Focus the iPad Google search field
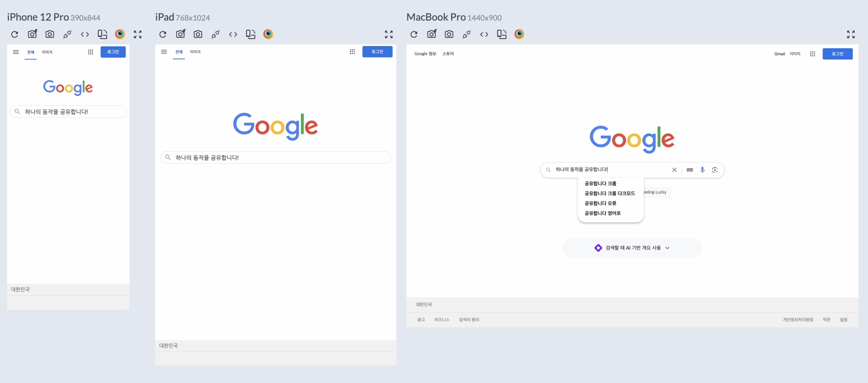Image resolution: width=868 pixels, height=383 pixels. pyautogui.click(x=276, y=158)
